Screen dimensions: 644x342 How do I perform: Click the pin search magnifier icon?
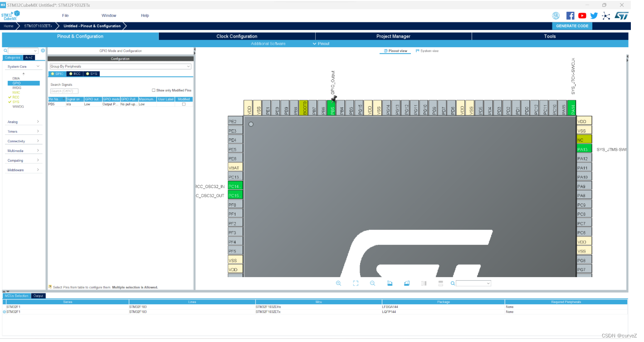(x=453, y=283)
